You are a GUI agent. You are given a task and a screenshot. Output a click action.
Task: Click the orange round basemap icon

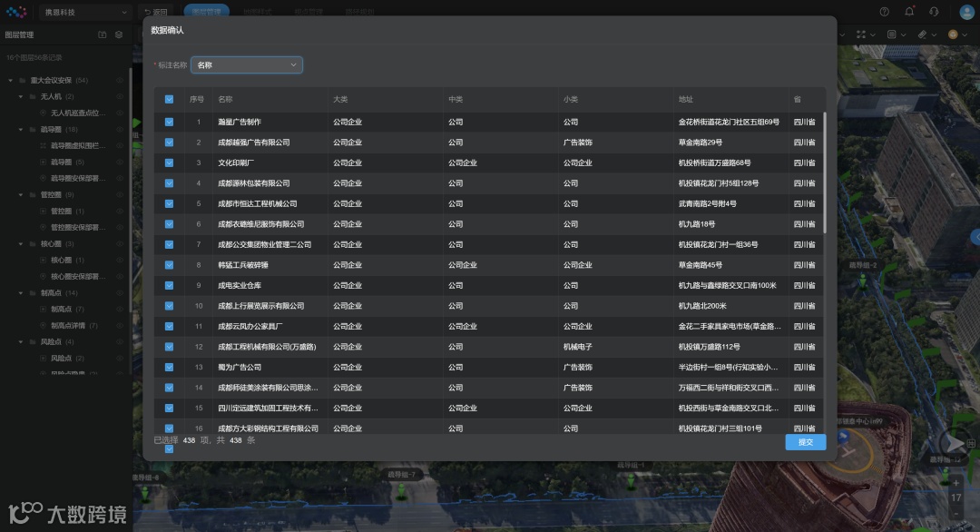click(x=953, y=35)
